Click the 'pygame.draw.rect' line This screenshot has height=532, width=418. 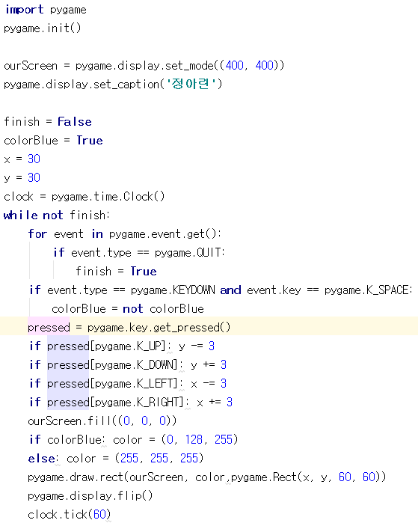pyautogui.click(x=207, y=477)
